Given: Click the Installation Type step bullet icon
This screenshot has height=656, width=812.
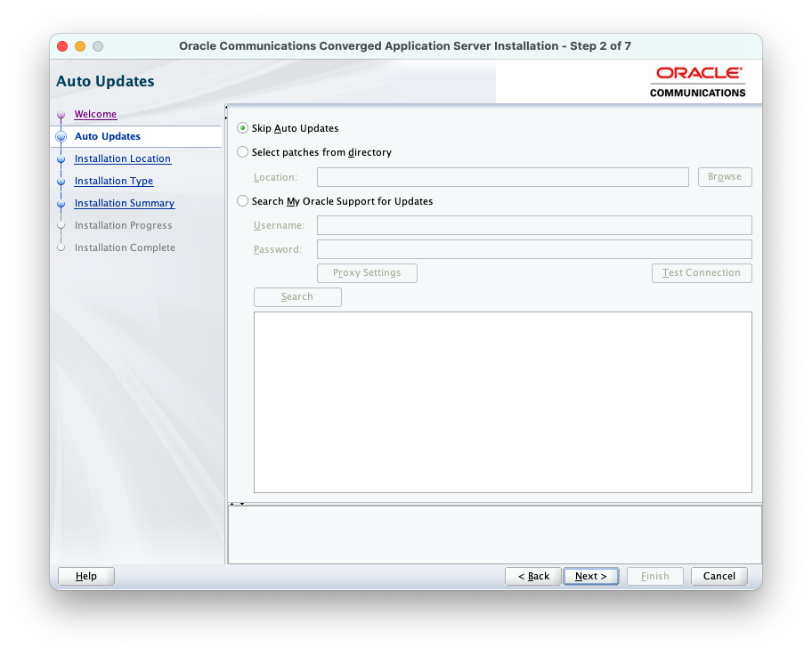Looking at the screenshot, I should (x=61, y=182).
